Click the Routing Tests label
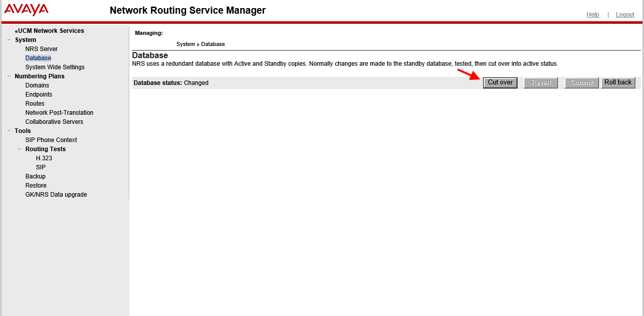644x316 pixels. pyautogui.click(x=46, y=149)
